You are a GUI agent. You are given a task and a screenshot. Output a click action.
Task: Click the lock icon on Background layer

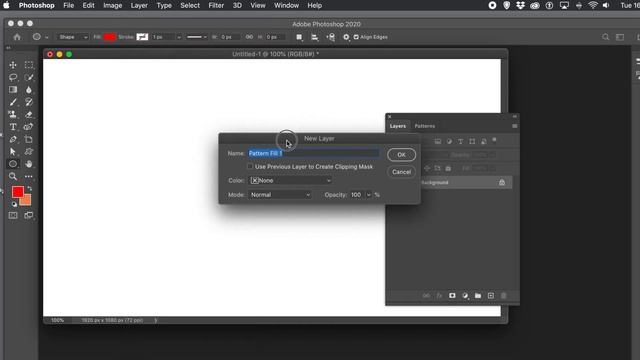pyautogui.click(x=502, y=182)
